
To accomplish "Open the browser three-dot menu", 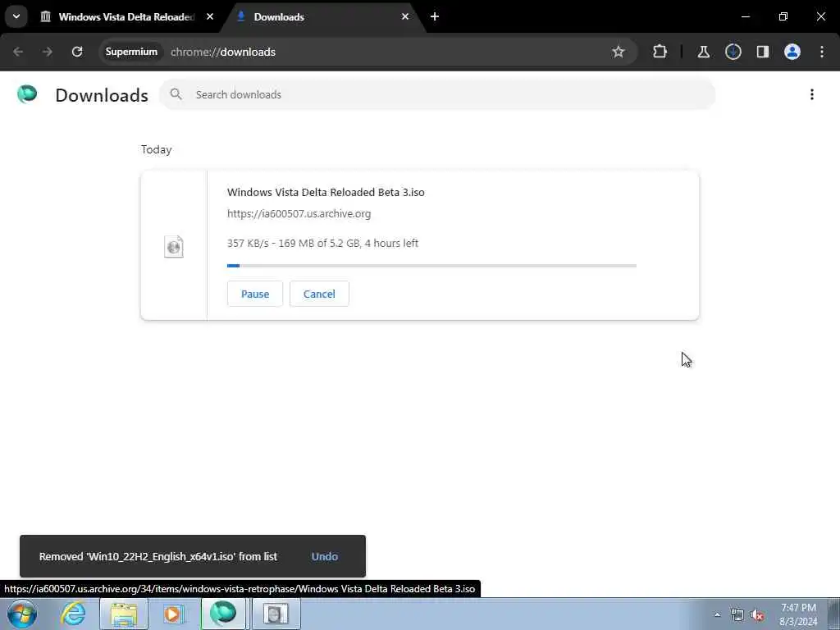I will click(822, 52).
